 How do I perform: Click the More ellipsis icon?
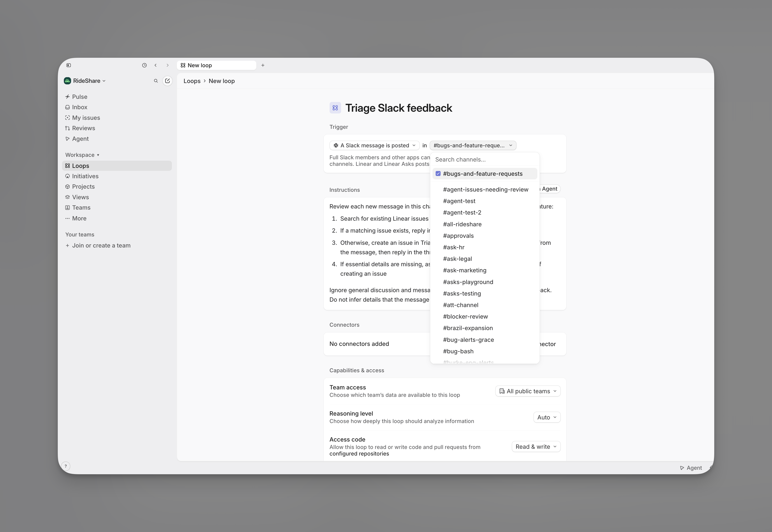(x=67, y=218)
